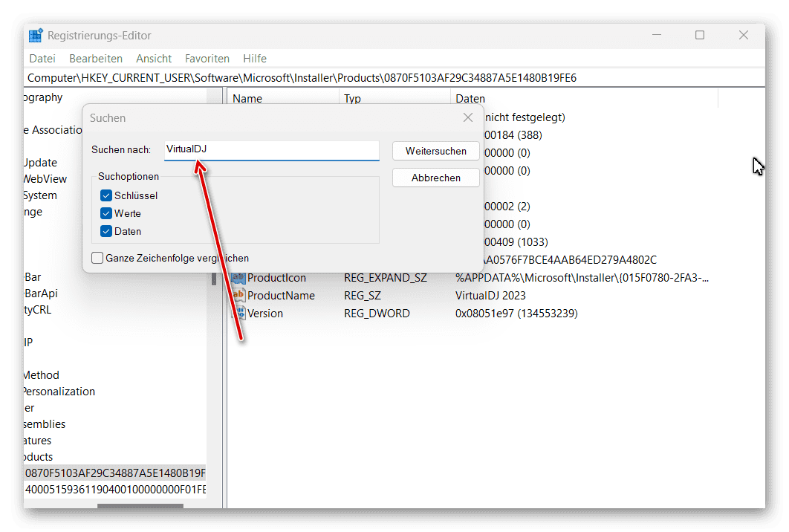Select the 40005159361190400100000000F01FE key in tree
The image size is (789, 532).
[115, 490]
